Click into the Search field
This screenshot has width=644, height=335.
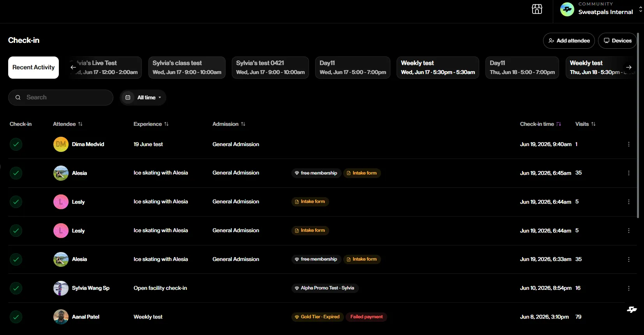coord(61,97)
